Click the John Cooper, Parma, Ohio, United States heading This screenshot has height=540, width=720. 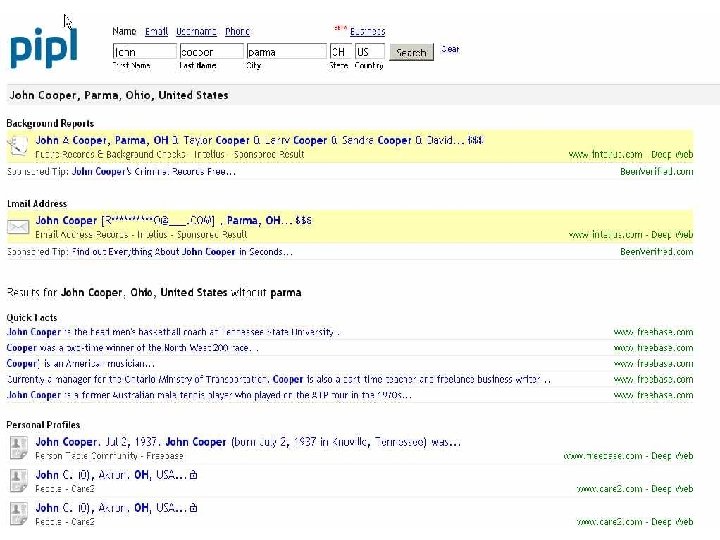(x=119, y=95)
